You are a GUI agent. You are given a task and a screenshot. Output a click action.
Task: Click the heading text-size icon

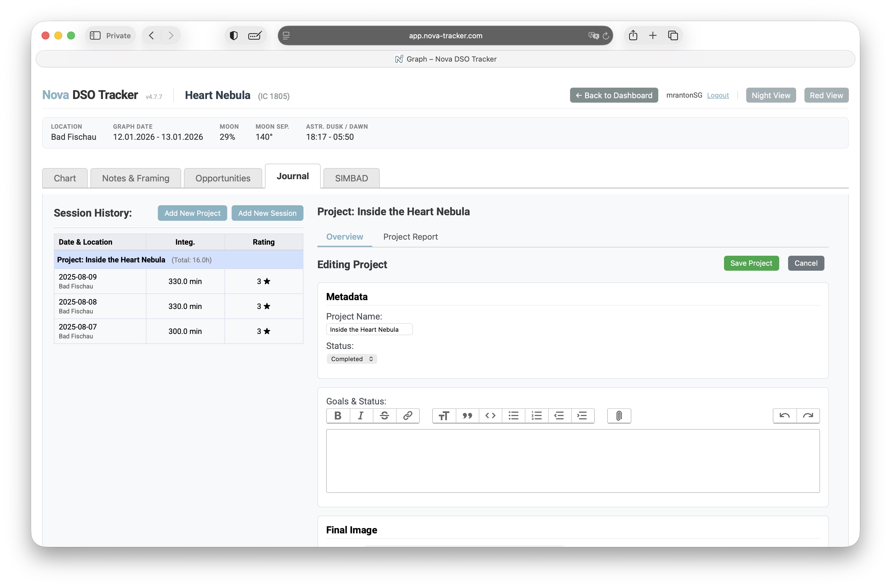point(444,415)
